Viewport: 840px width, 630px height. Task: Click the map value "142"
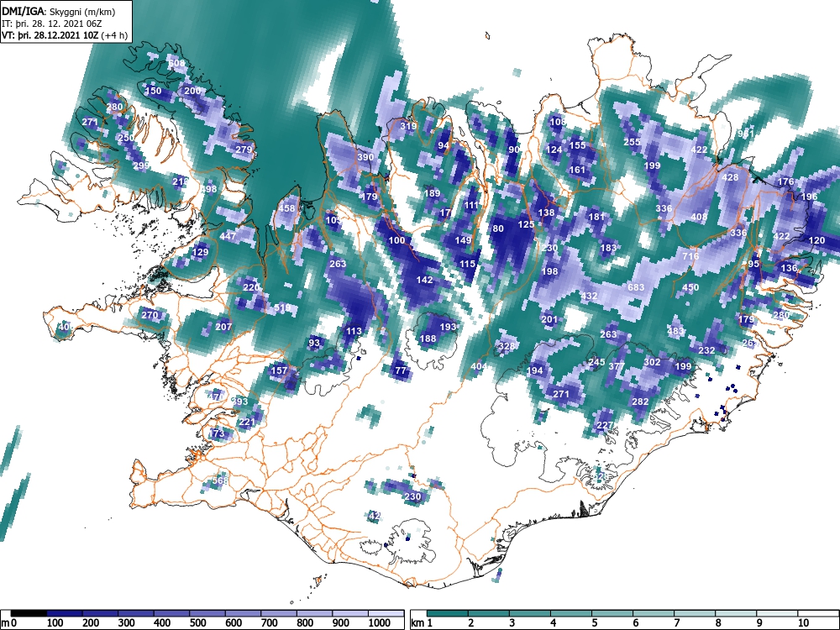(x=424, y=280)
